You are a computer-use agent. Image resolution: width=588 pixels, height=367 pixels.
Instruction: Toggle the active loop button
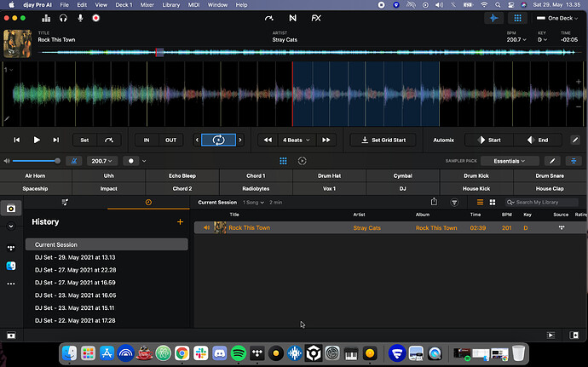click(x=219, y=140)
